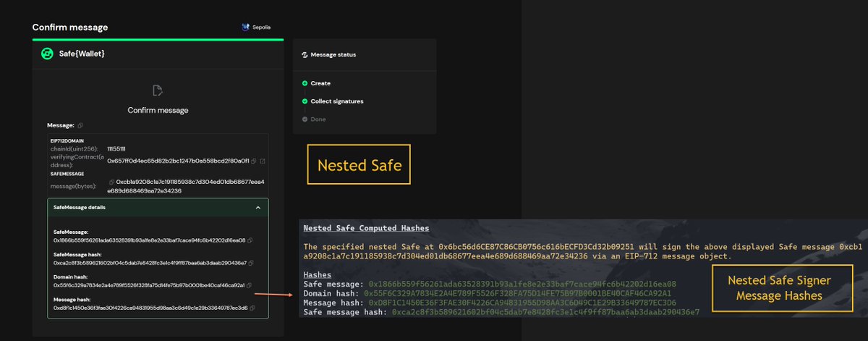Collapse the SafeMessage details section
Viewport: 868px width, 341px height.
point(258,207)
